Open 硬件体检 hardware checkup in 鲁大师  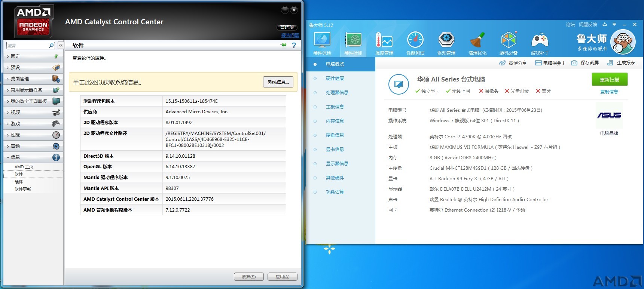coord(322,44)
